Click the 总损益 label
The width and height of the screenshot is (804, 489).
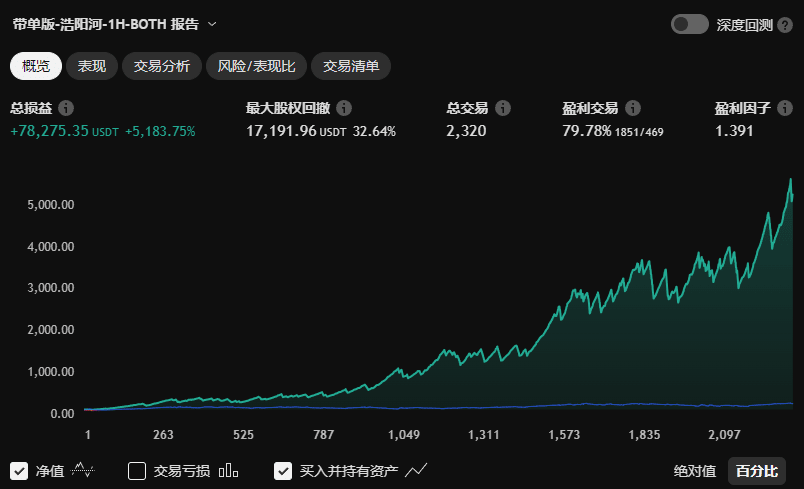(x=31, y=108)
